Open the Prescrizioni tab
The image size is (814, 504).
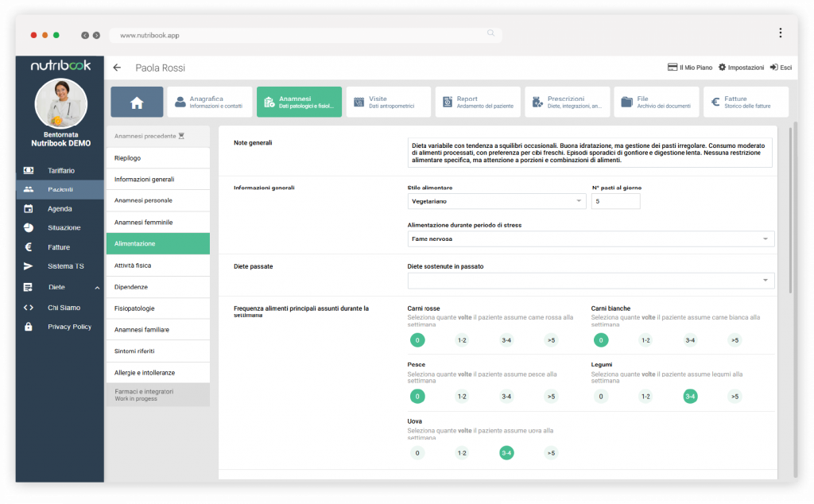point(568,103)
